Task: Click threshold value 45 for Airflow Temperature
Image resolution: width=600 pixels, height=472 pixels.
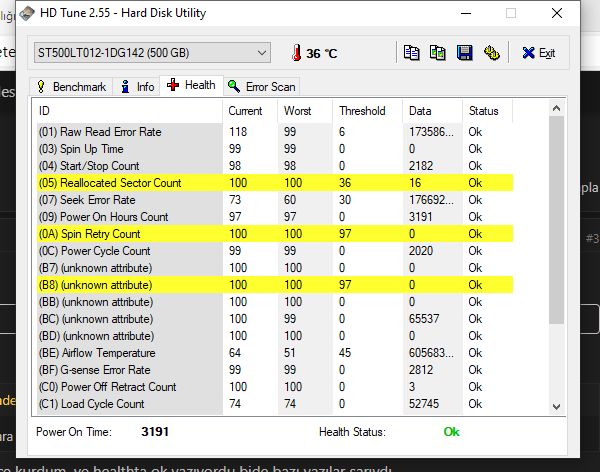Action: [x=345, y=353]
